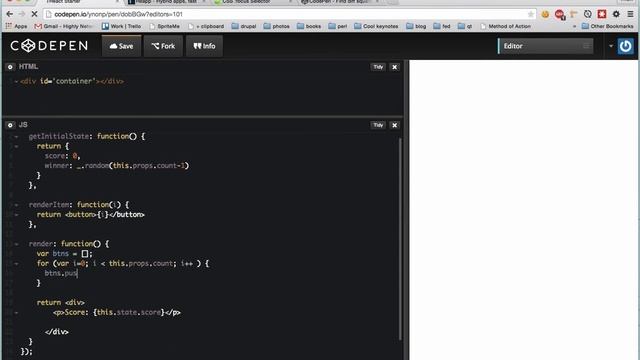The image size is (640, 360).
Task: Open the Work | Trello bookmark
Action: (x=122, y=26)
